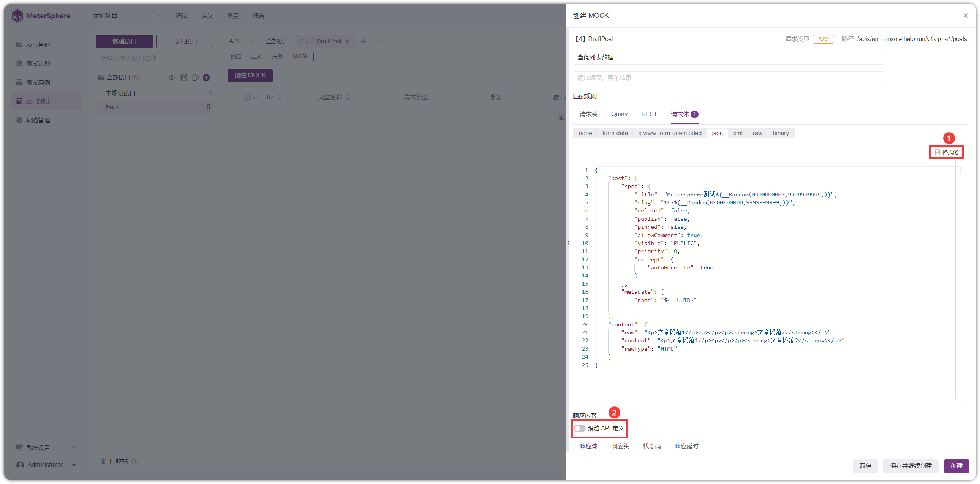Viewport: 980px width, 484px height.
Task: Check the select-all table checkbox
Action: 247,97
